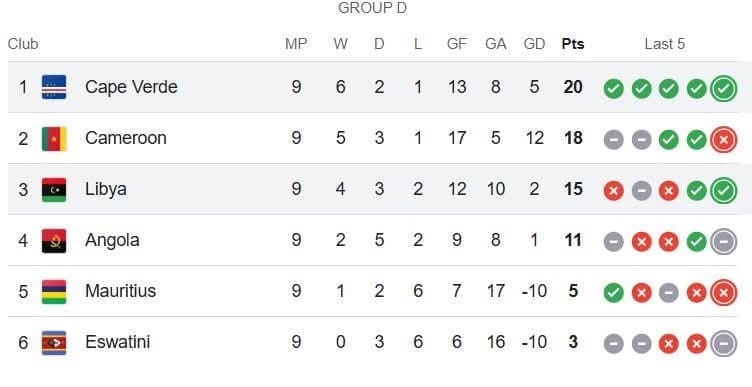Click the Mauritius flag icon
The width and height of the screenshot is (752, 387).
click(54, 292)
